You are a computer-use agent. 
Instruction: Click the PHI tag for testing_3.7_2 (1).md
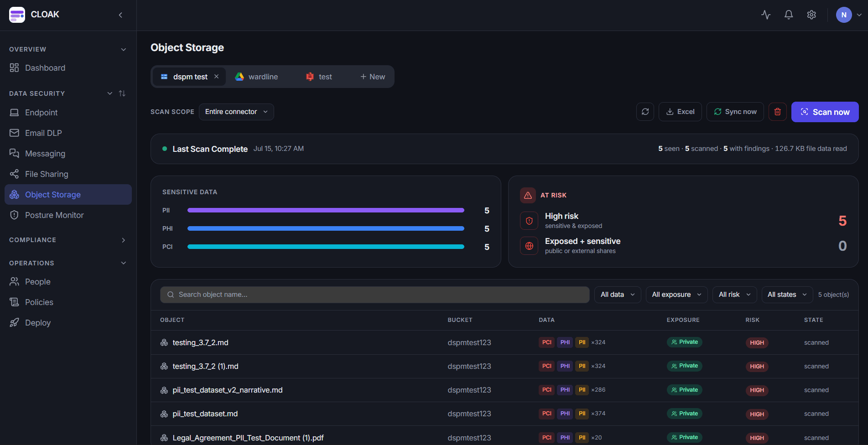coord(565,366)
